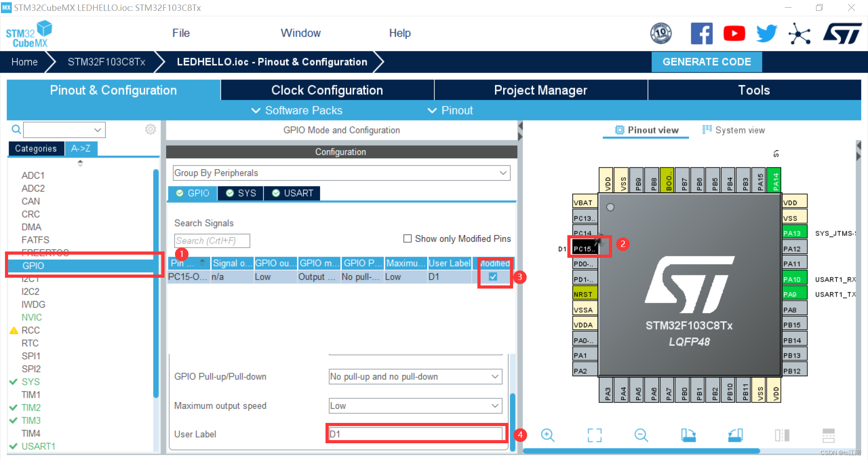Open the categories settings gear icon
The width and height of the screenshot is (868, 460).
point(151,129)
